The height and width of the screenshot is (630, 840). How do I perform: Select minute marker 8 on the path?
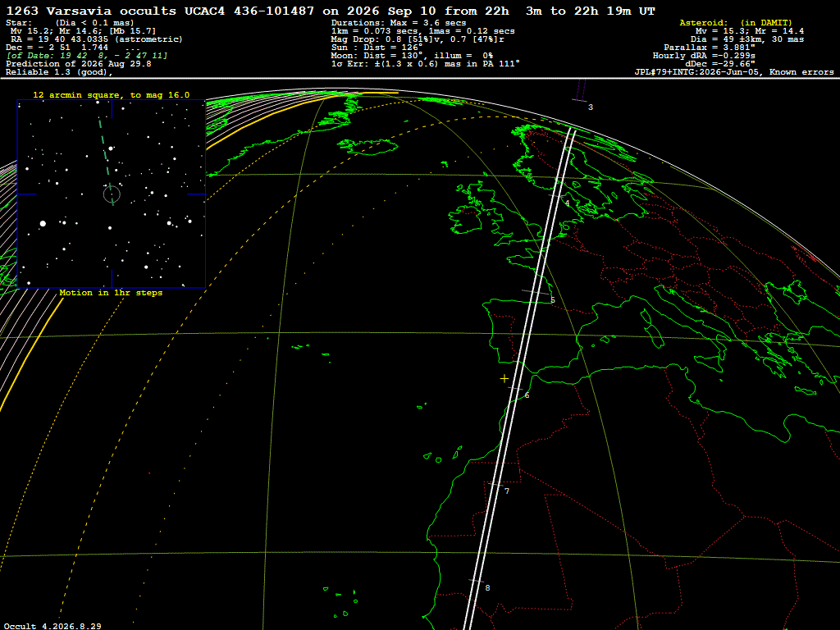coord(487,587)
